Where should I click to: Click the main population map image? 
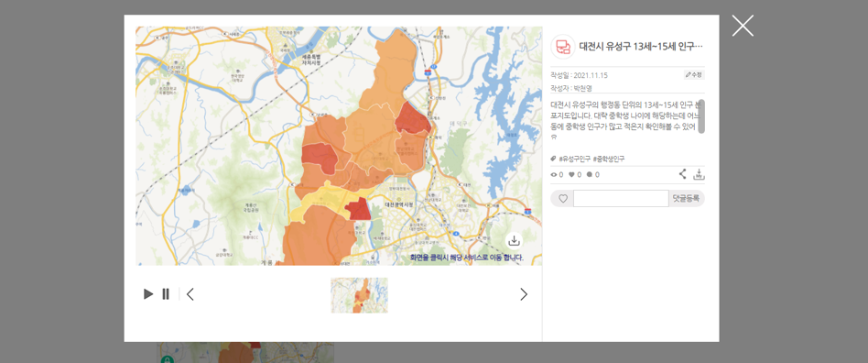pos(339,146)
